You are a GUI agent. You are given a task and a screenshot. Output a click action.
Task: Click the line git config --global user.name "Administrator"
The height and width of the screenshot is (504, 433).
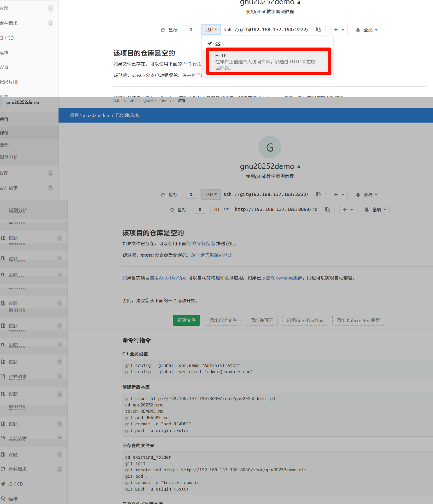(183, 366)
